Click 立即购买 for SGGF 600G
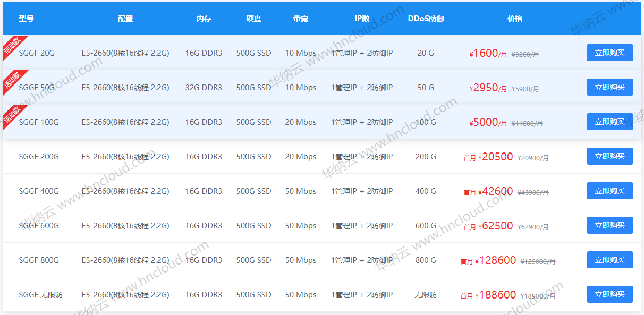This screenshot has width=644, height=315. click(609, 225)
